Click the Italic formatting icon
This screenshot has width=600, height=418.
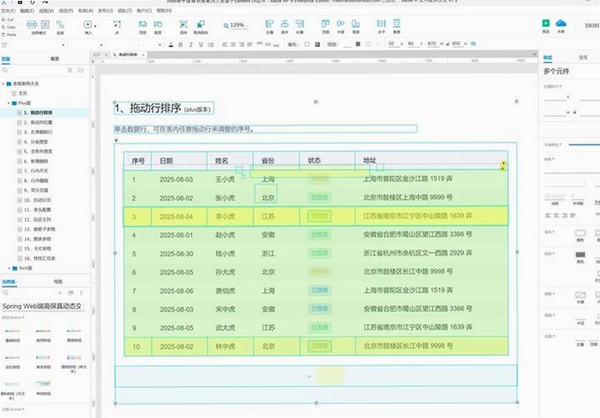tap(191, 44)
